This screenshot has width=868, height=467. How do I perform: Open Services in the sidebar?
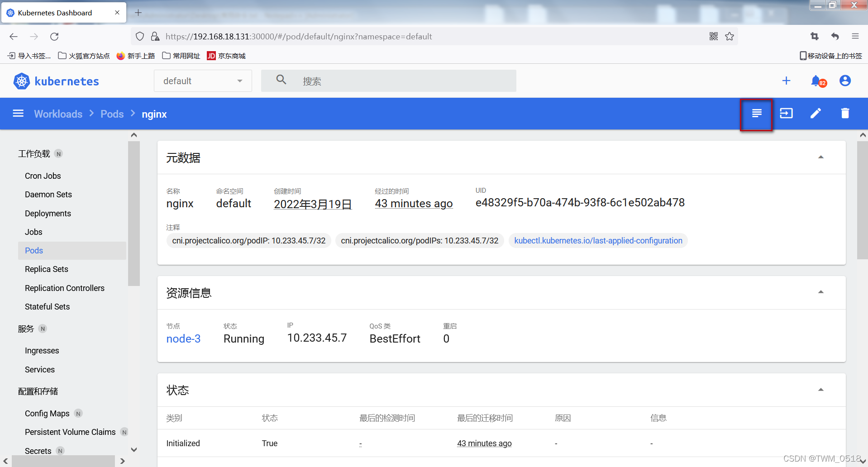coord(40,370)
